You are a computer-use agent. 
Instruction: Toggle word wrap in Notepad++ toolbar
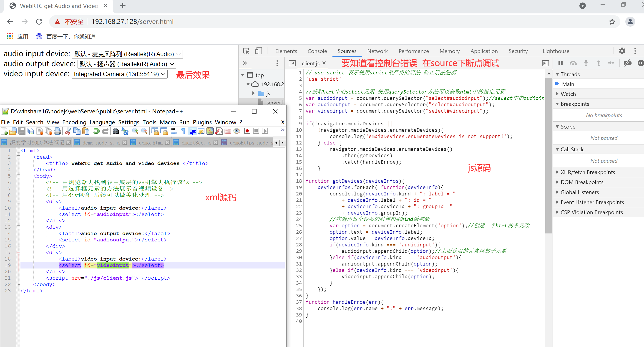pyautogui.click(x=174, y=131)
